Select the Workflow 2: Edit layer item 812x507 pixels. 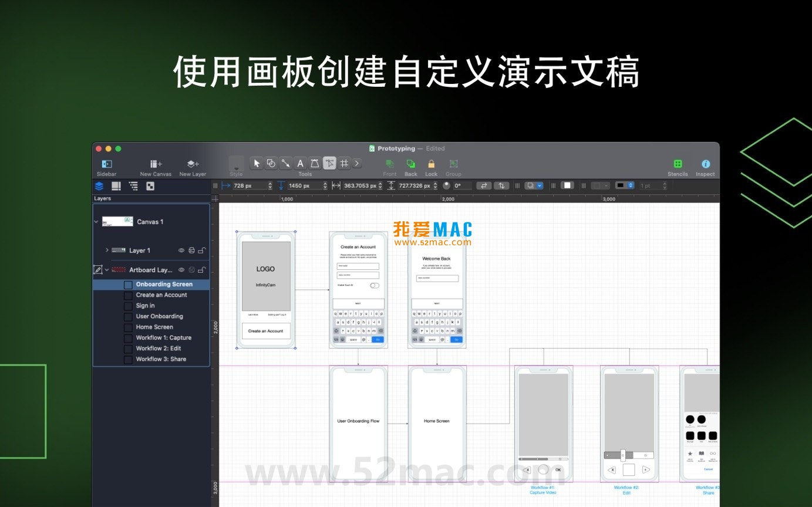[x=159, y=348]
